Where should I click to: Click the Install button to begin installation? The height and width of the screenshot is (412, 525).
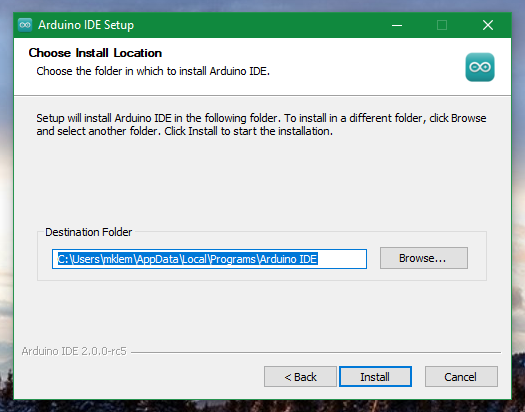(375, 377)
